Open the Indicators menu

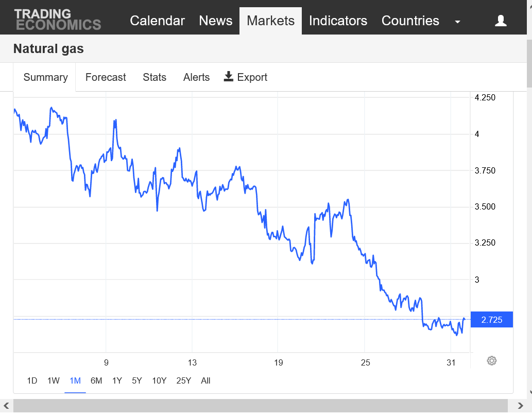tap(338, 21)
